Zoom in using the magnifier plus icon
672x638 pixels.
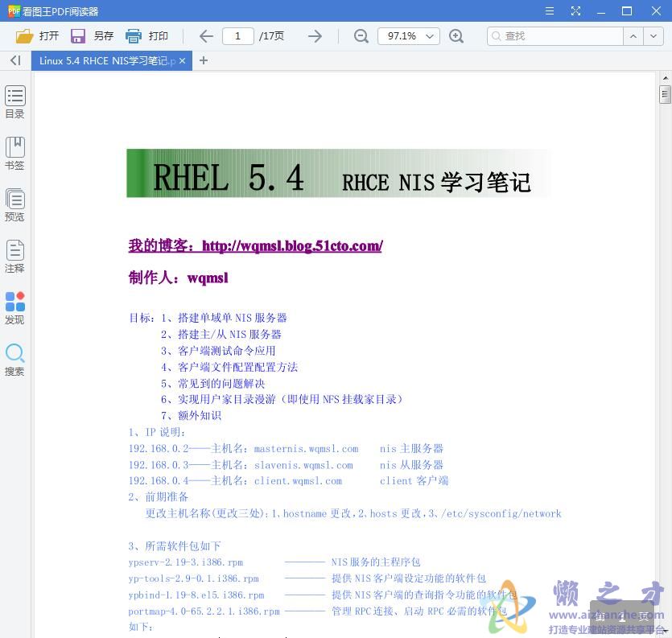click(457, 35)
